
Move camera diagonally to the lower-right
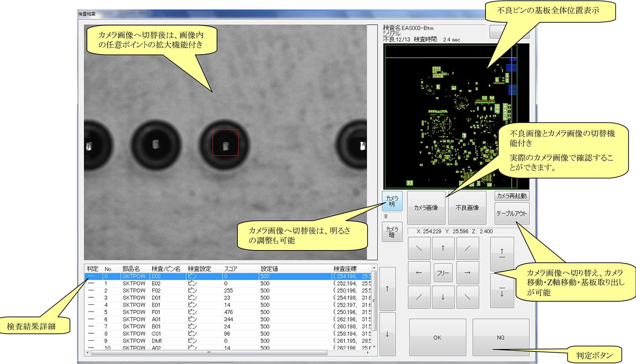click(467, 297)
